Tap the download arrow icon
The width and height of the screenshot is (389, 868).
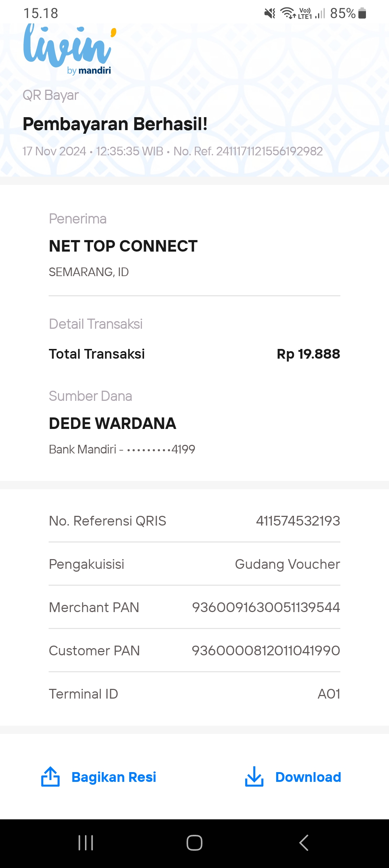254,776
